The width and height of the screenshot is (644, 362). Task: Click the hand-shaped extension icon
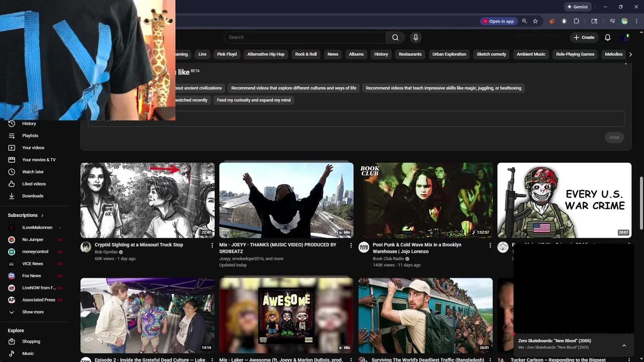(x=564, y=21)
